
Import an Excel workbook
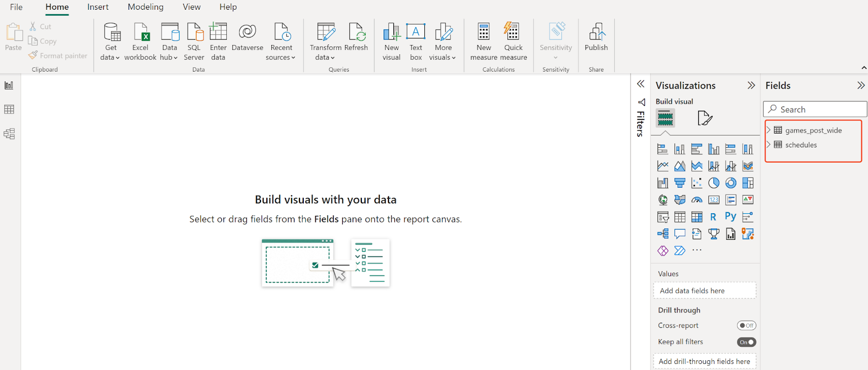[140, 41]
